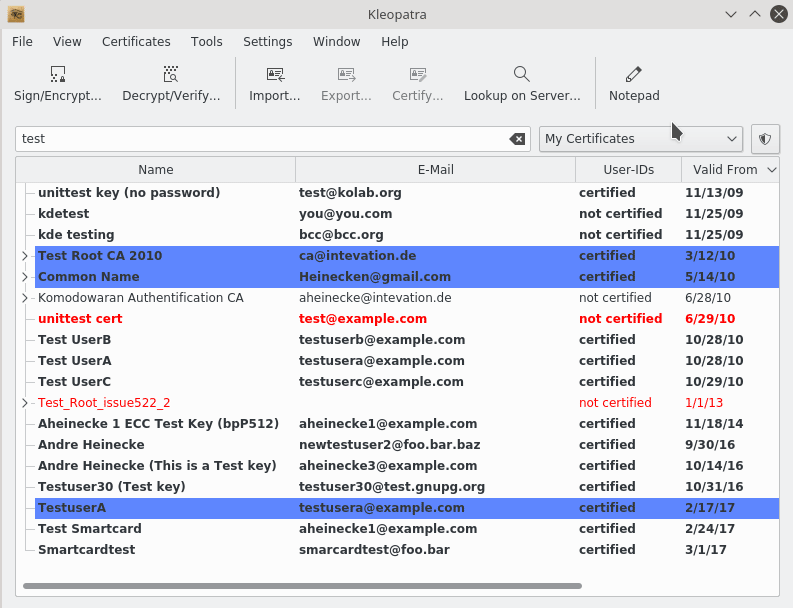Open the Tools menu
This screenshot has width=793, height=608.
[206, 41]
